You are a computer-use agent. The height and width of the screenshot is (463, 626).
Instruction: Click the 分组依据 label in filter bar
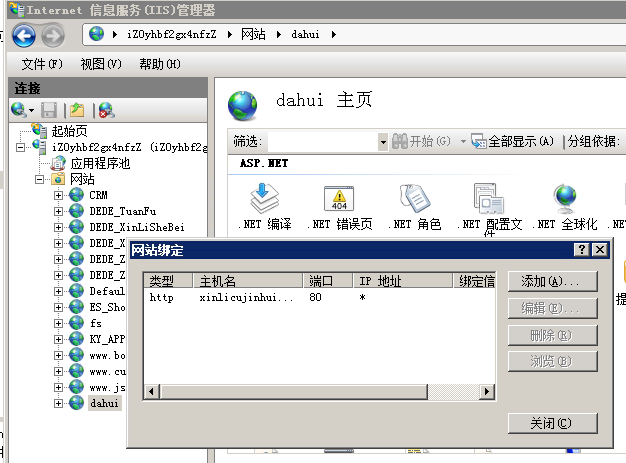[594, 141]
